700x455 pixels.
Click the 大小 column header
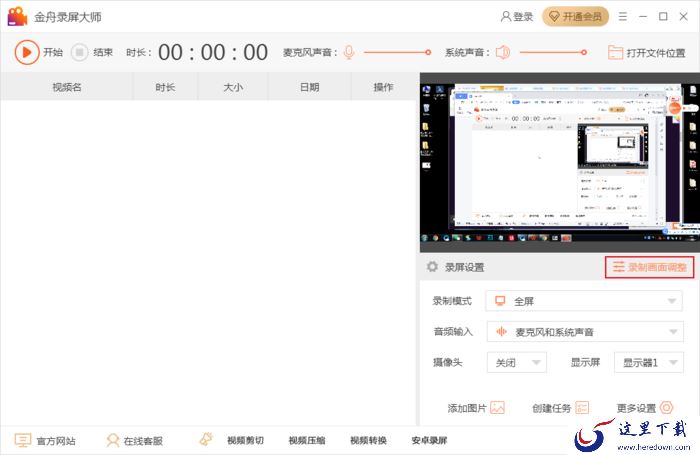[233, 87]
